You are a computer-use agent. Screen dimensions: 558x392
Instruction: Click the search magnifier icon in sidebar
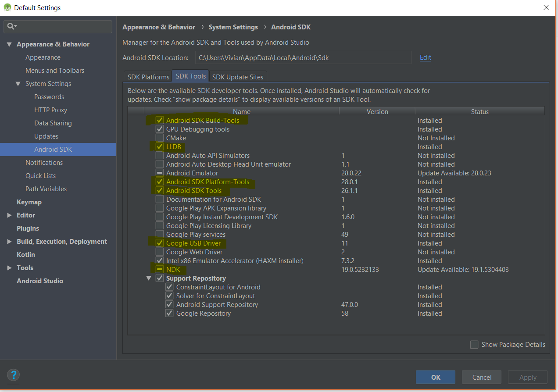coord(11,26)
